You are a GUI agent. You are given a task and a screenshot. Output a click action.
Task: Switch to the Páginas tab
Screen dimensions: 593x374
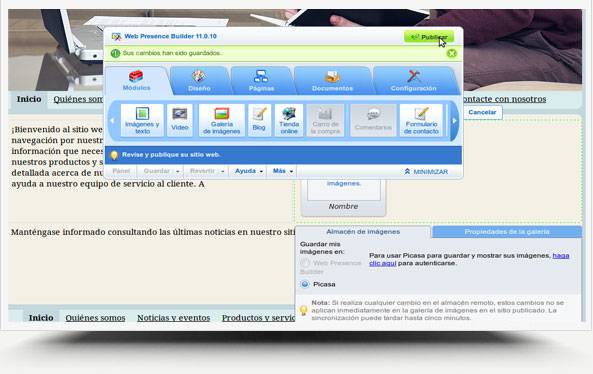pos(261,81)
